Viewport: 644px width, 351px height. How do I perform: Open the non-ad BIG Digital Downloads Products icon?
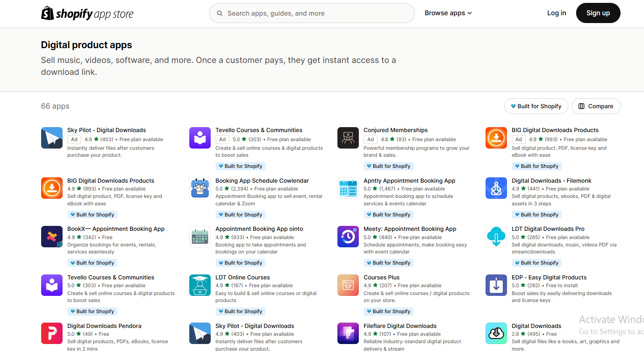pos(52,188)
